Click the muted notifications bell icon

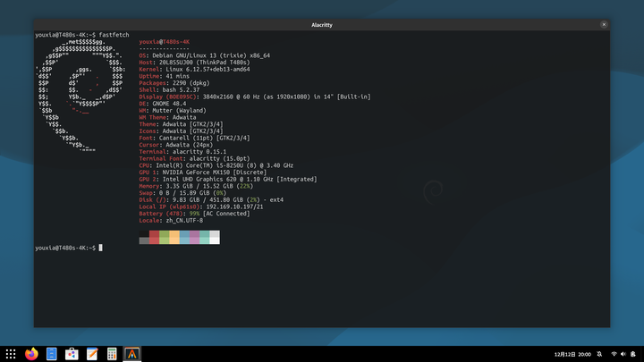[x=599, y=354]
